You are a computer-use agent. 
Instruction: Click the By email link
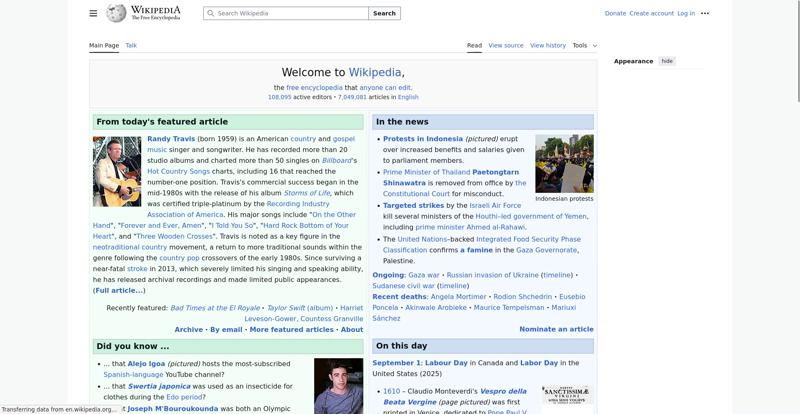click(x=226, y=330)
